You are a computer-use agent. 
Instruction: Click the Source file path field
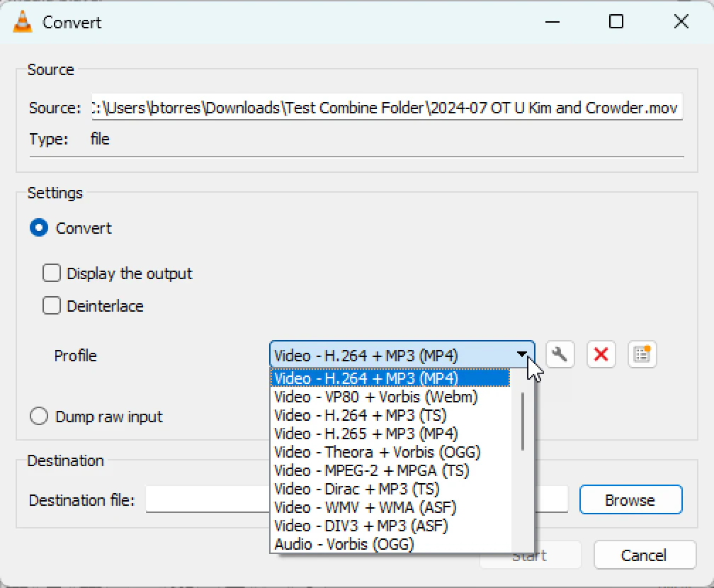click(x=386, y=107)
